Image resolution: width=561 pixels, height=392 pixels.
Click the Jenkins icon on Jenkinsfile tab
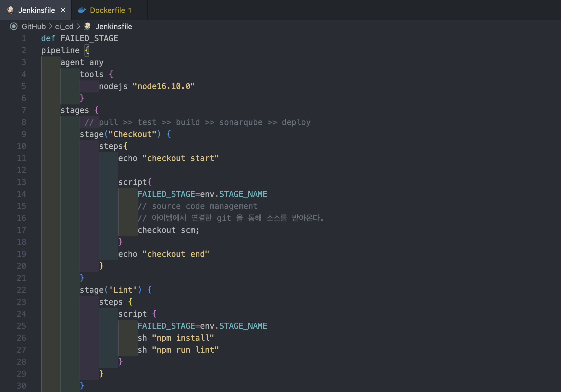[10, 10]
